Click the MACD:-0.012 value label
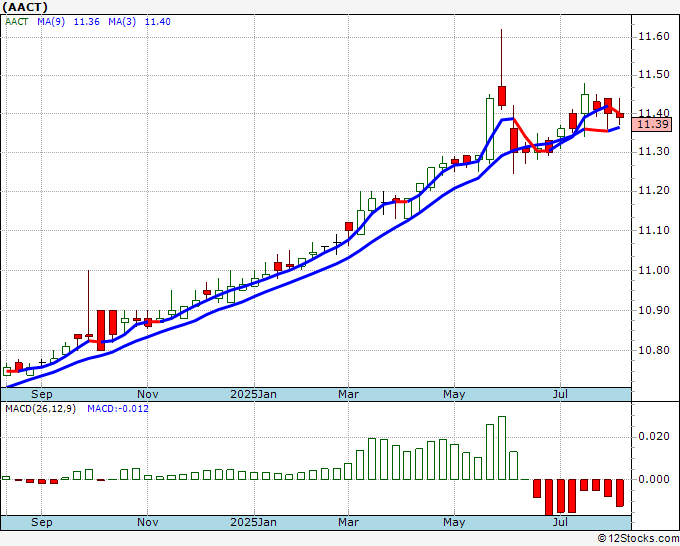This screenshot has width=680, height=546. pos(118,409)
